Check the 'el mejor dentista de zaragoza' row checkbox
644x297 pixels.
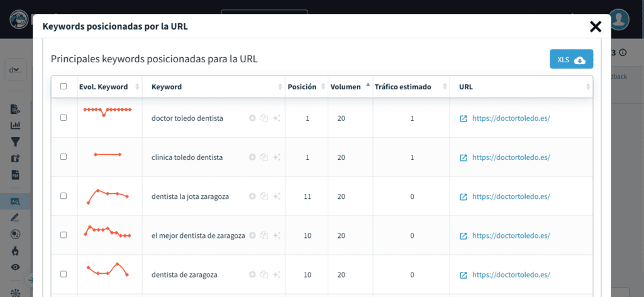coord(64,235)
